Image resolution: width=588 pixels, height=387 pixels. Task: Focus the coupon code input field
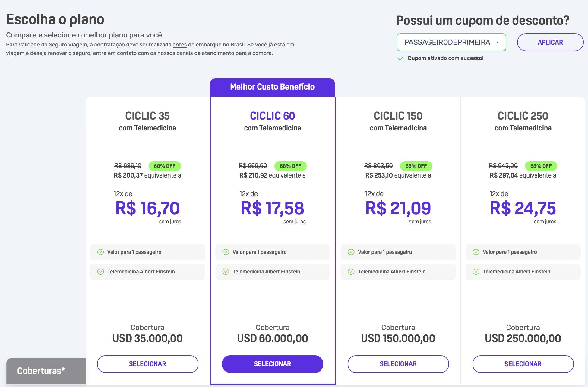tap(451, 42)
